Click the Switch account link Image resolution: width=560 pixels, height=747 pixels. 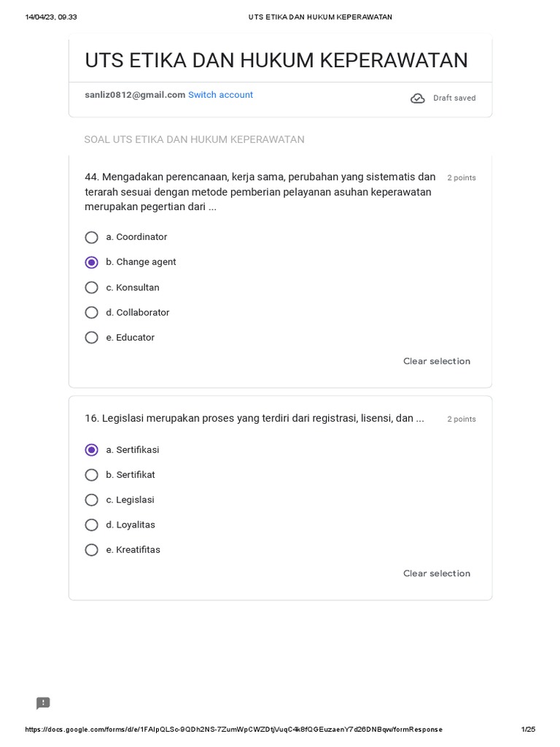pyautogui.click(x=220, y=95)
